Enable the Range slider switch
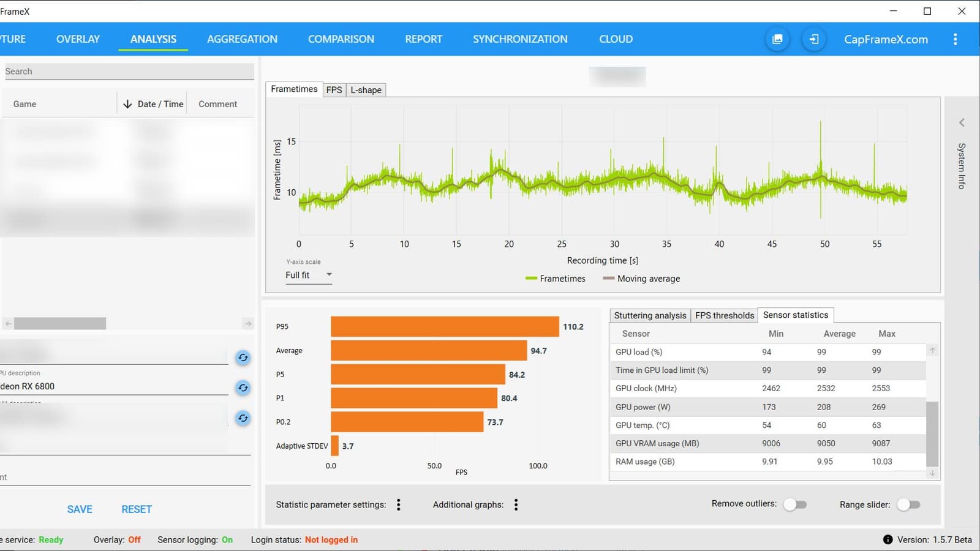This screenshot has height=551, width=980. pos(908,504)
